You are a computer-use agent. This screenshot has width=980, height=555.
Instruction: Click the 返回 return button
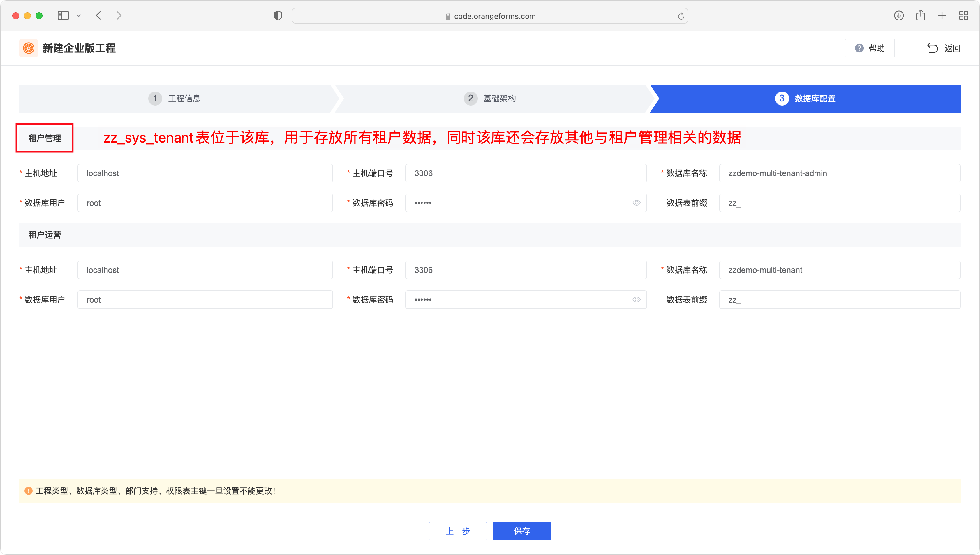943,48
